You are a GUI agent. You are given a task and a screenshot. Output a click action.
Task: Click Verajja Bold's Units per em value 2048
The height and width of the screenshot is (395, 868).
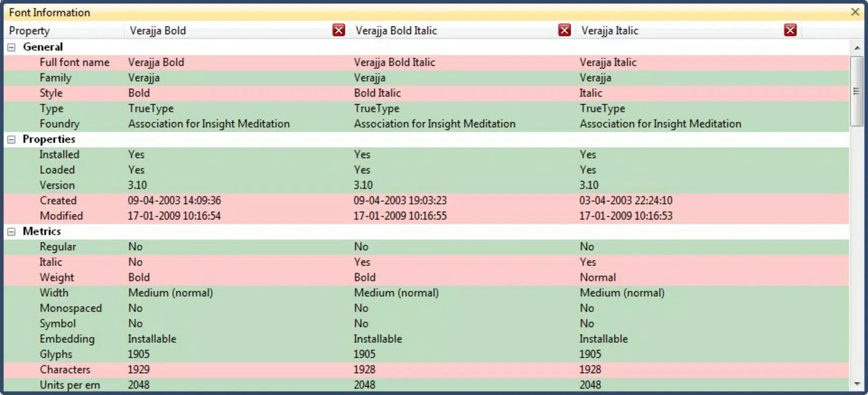[x=139, y=385]
